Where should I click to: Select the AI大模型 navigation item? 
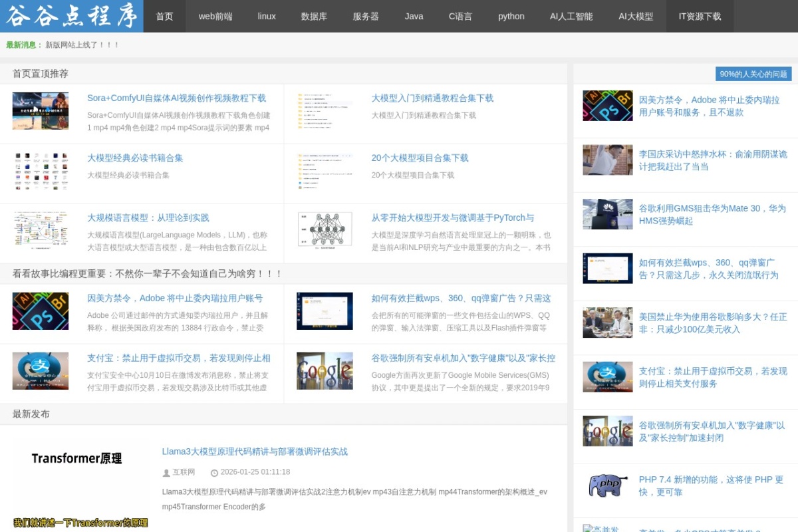[x=636, y=16]
